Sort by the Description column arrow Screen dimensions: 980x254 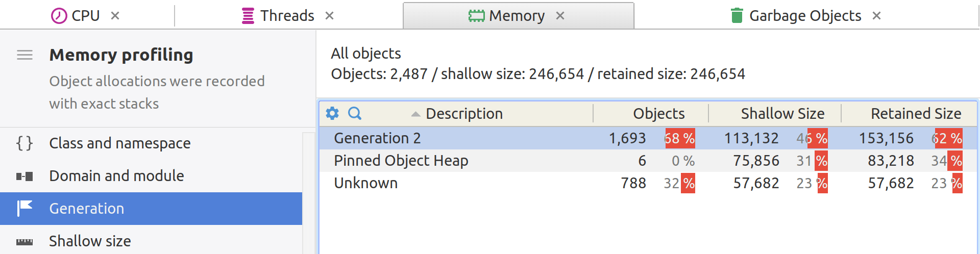(x=416, y=114)
